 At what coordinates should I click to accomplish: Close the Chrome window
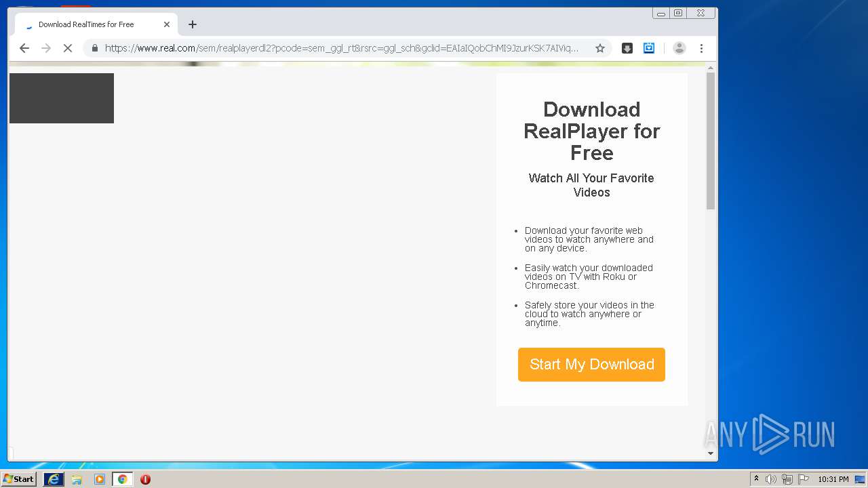tap(701, 13)
